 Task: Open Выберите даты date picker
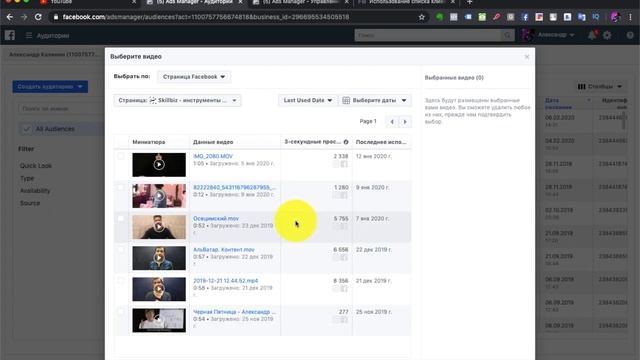click(375, 100)
